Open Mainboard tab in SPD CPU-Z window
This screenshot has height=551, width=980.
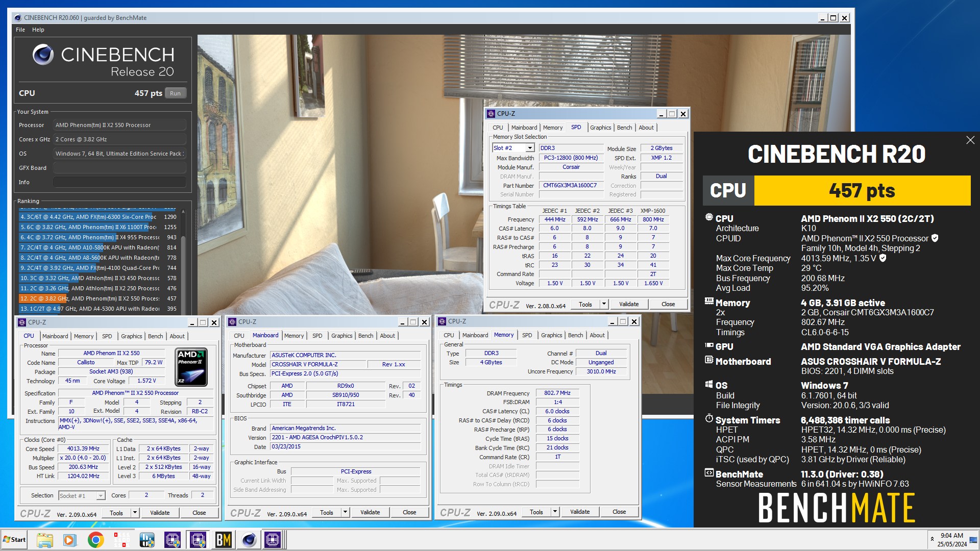click(524, 128)
